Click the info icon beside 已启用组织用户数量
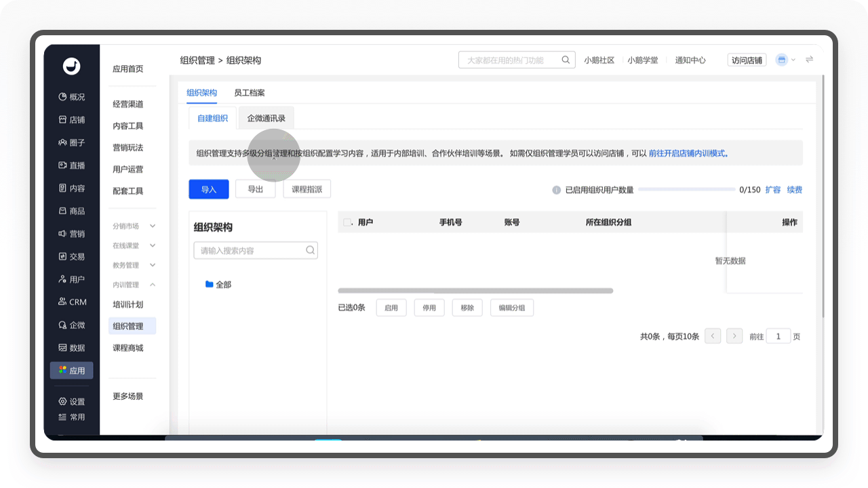 557,190
